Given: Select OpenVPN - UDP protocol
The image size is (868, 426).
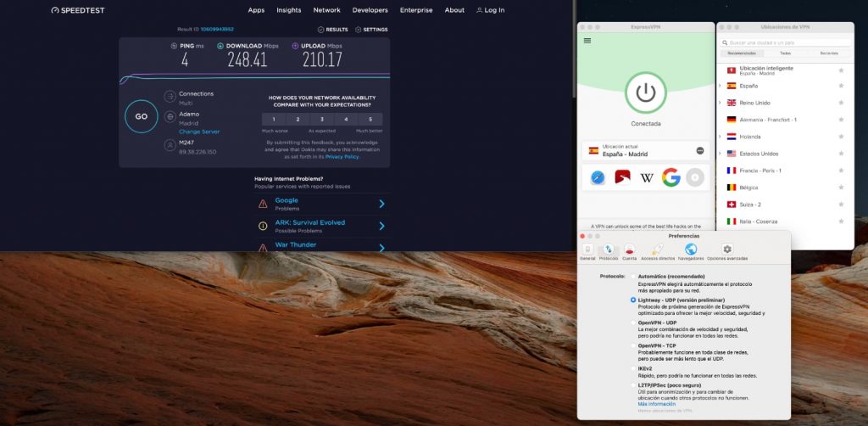Looking at the screenshot, I should (633, 322).
